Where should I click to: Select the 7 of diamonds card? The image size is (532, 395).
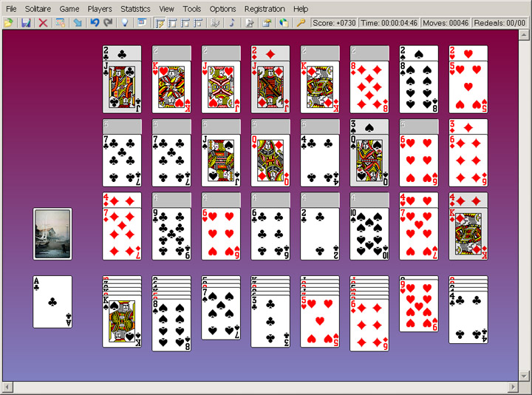(x=122, y=234)
